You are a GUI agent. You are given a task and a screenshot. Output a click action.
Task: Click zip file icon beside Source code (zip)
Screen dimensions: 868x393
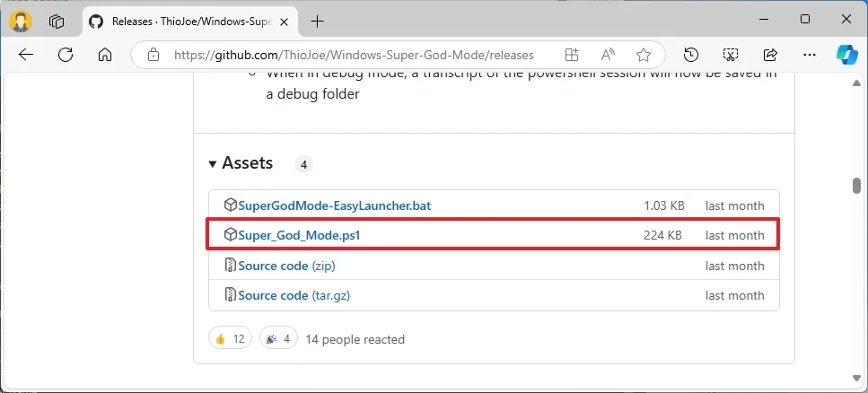click(x=231, y=265)
